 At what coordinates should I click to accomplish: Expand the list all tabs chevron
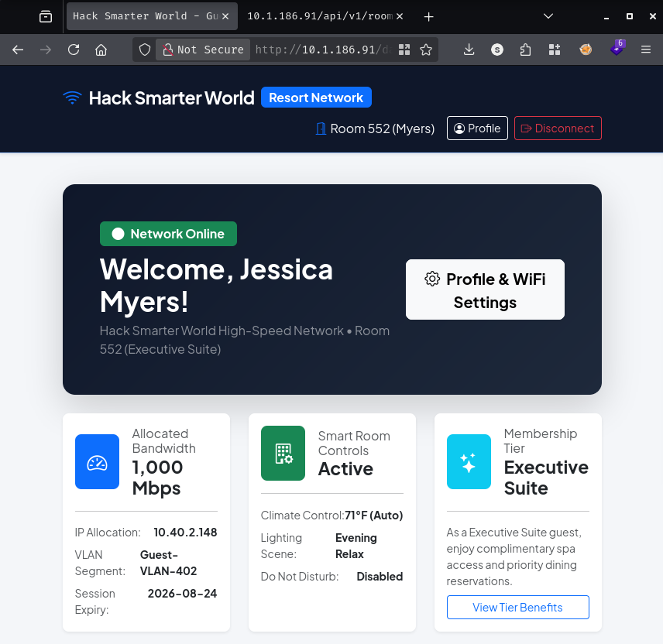(x=548, y=16)
